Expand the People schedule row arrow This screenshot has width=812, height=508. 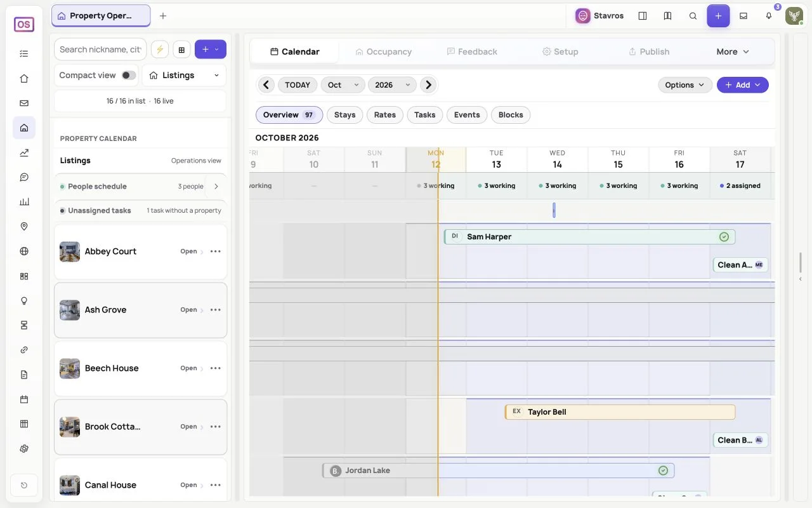[216, 187]
